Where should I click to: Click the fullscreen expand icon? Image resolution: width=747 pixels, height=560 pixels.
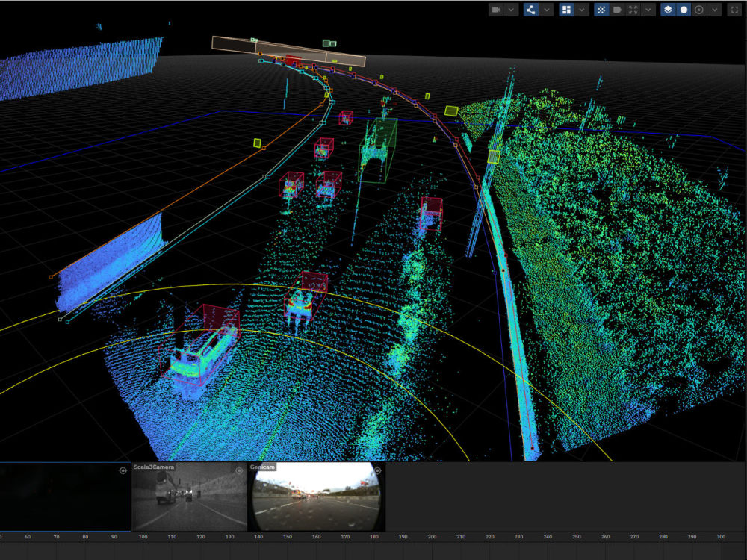pyautogui.click(x=734, y=10)
